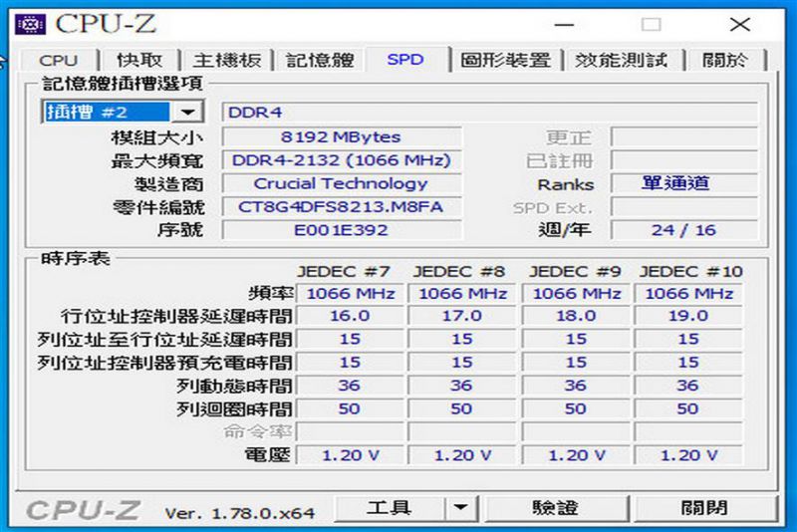Click the DDR4-2132 (1066 MHz) bandwidth value
The image size is (797, 532).
[x=342, y=160]
